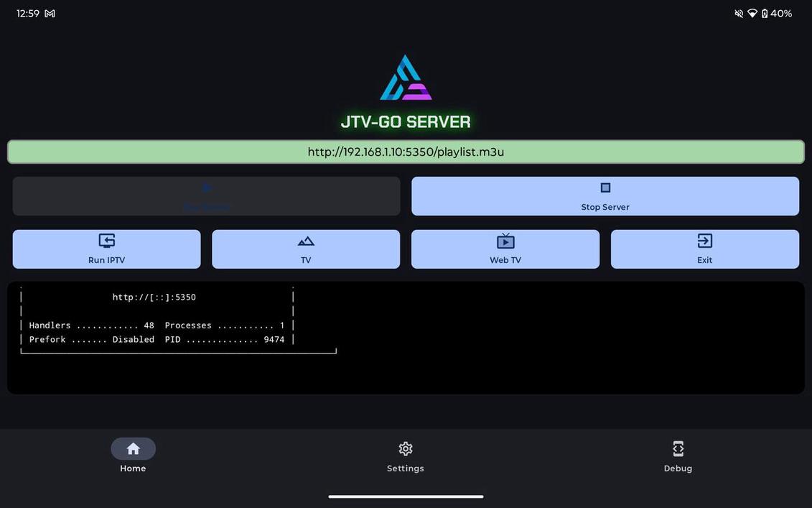
Task: Switch to the Home tab
Action: click(133, 456)
